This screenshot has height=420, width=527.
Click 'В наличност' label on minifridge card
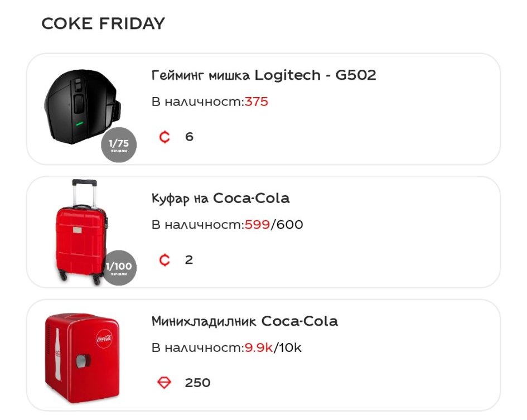197,348
